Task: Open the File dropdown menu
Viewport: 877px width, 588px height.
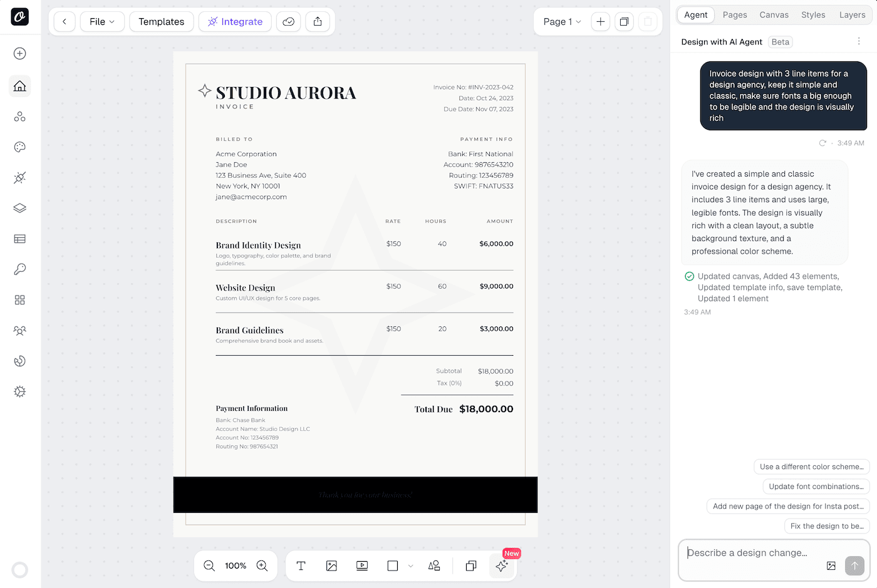Action: click(x=102, y=21)
